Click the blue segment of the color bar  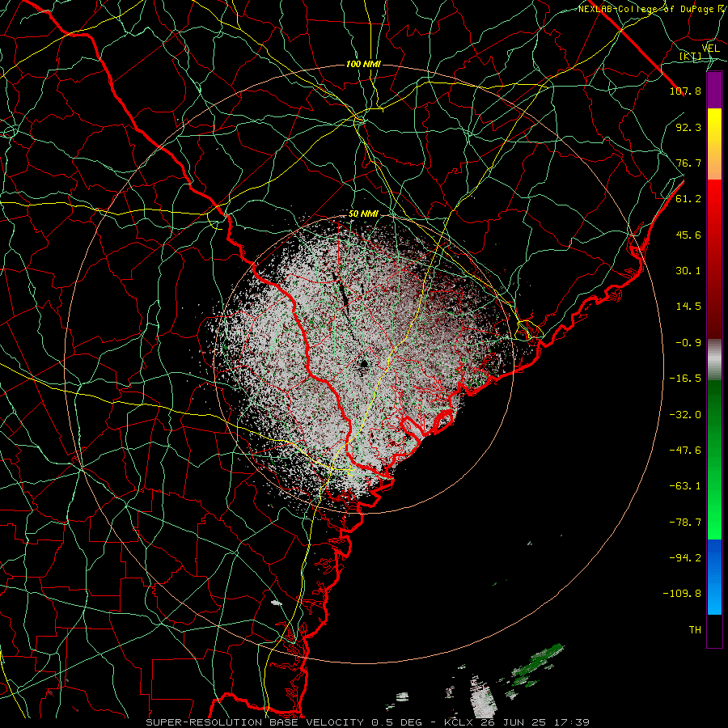click(714, 577)
